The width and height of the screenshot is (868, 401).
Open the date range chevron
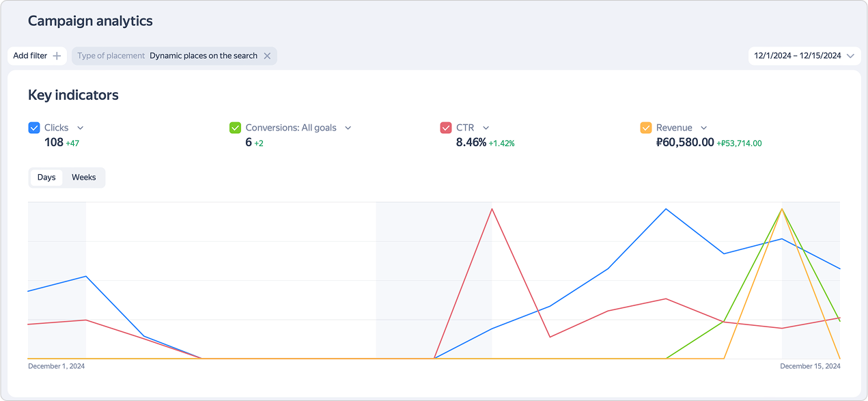tap(850, 56)
